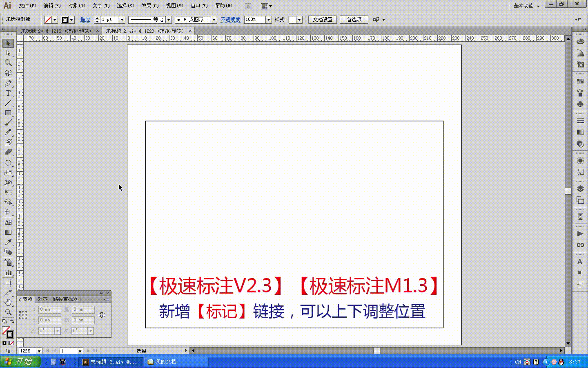Open the 效果 menu
This screenshot has width=588, height=368.
coord(150,6)
